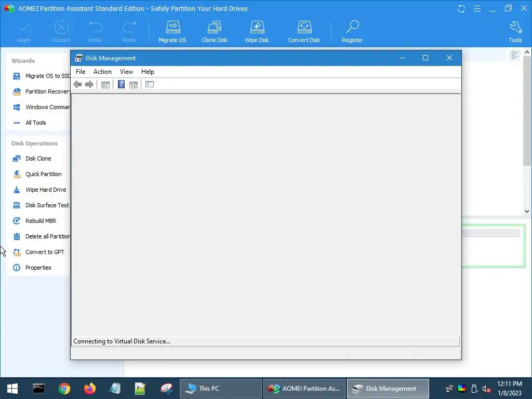Select Wipe Hard Drive operation
This screenshot has width=532, height=399.
[39, 190]
